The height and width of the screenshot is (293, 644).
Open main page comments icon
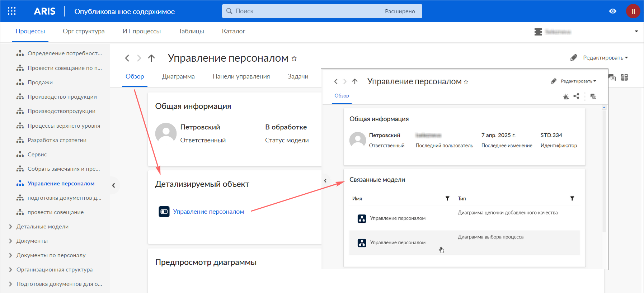[x=612, y=77]
